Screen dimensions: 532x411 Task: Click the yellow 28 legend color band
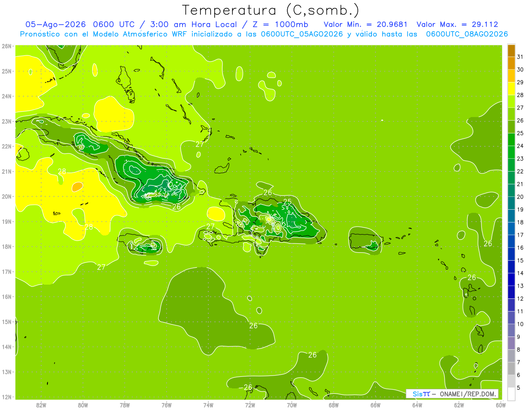511,89
